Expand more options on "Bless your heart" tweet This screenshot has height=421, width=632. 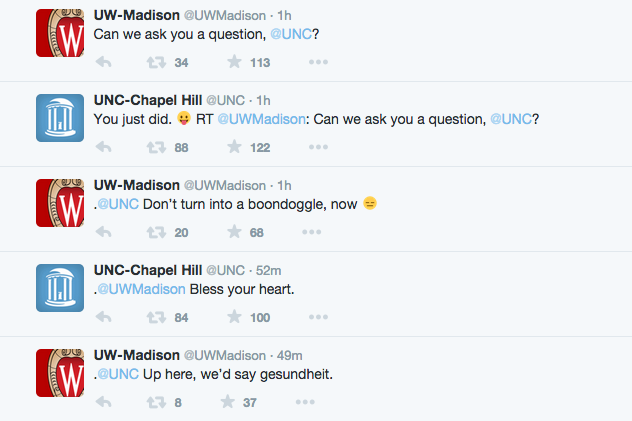point(318,317)
